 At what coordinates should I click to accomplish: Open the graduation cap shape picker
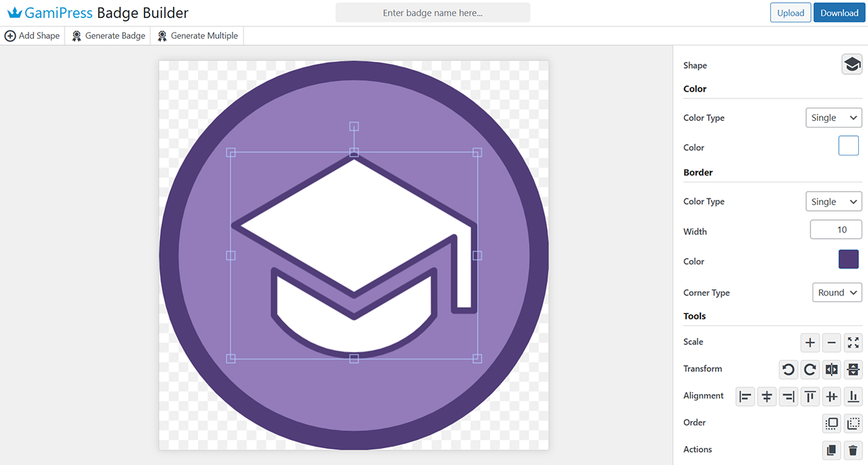pyautogui.click(x=851, y=65)
